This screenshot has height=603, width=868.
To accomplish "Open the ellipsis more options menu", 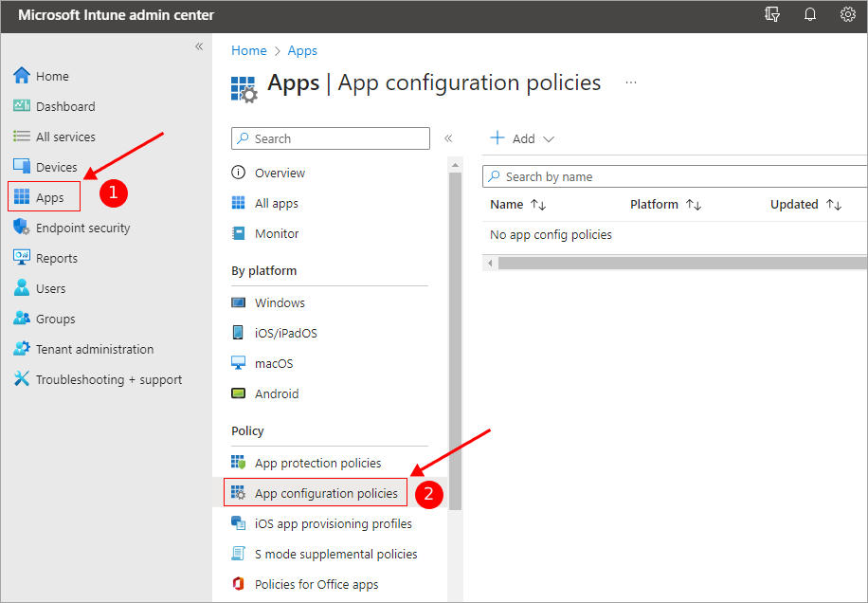I will click(631, 83).
